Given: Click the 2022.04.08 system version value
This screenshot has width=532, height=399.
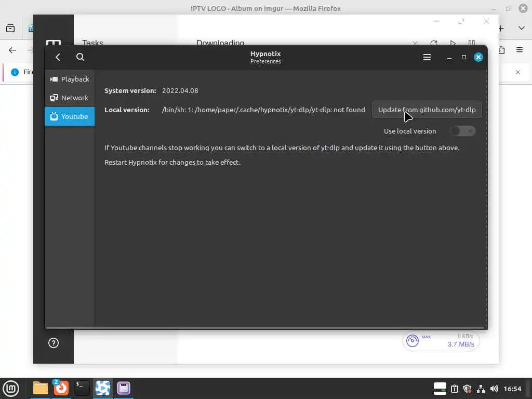Looking at the screenshot, I should pyautogui.click(x=180, y=90).
